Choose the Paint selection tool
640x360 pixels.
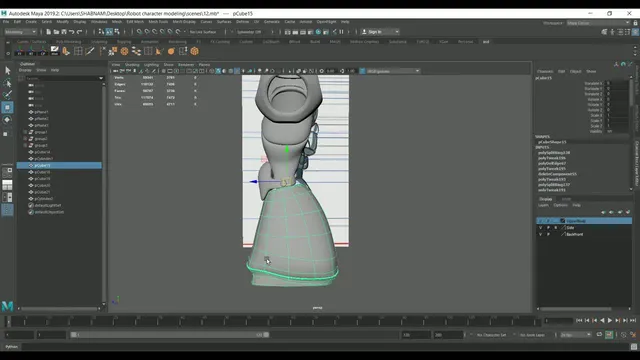click(7, 95)
